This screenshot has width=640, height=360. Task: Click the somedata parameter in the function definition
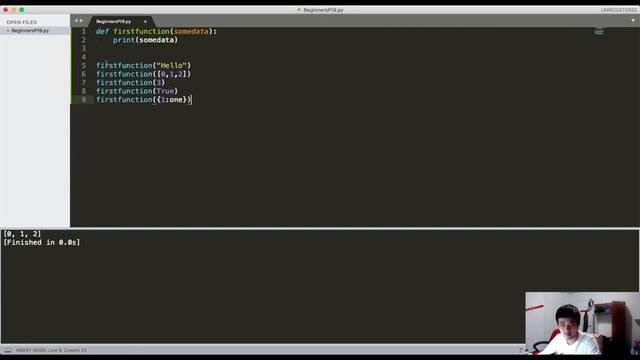pyautogui.click(x=191, y=31)
